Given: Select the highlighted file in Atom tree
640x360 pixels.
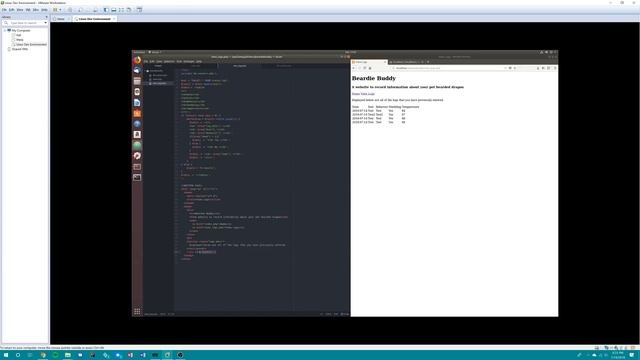Looking at the screenshot, I should [x=160, y=83].
